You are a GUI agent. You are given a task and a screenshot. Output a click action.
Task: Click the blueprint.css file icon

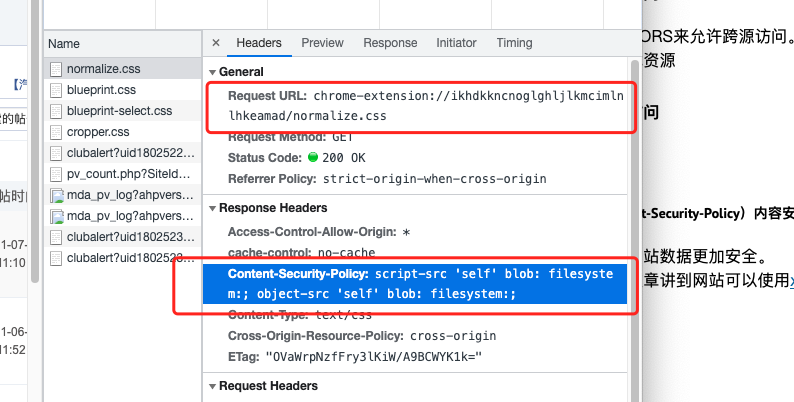[57, 90]
